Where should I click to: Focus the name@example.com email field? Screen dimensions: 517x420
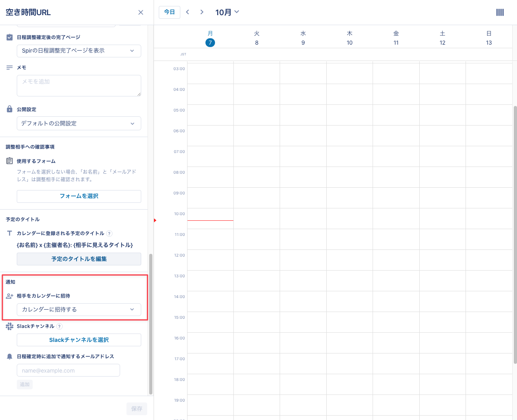(68, 371)
